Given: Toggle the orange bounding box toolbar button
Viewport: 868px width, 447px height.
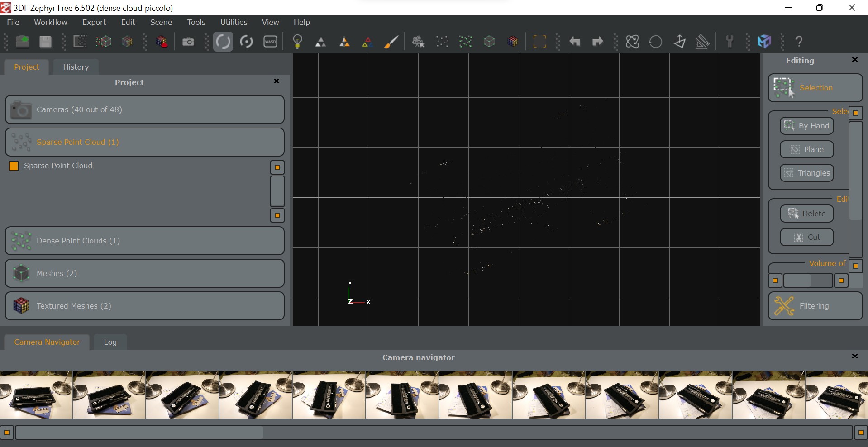Looking at the screenshot, I should pyautogui.click(x=539, y=42).
